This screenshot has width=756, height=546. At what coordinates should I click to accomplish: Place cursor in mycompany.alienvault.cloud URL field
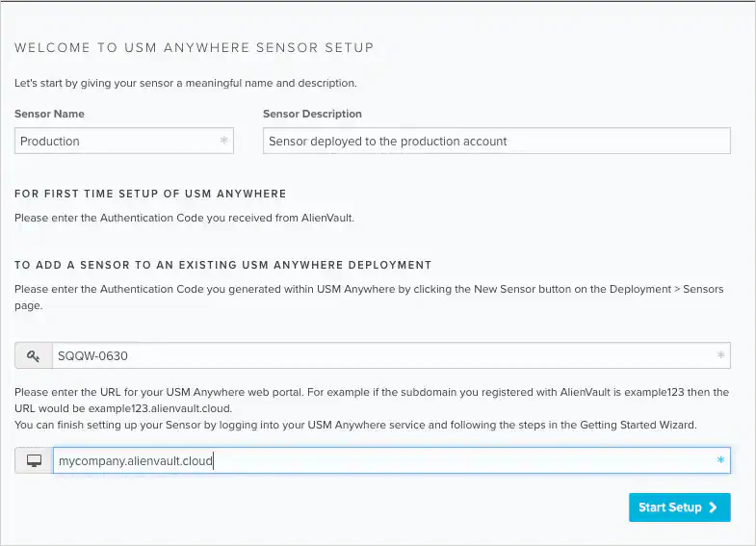pyautogui.click(x=391, y=460)
